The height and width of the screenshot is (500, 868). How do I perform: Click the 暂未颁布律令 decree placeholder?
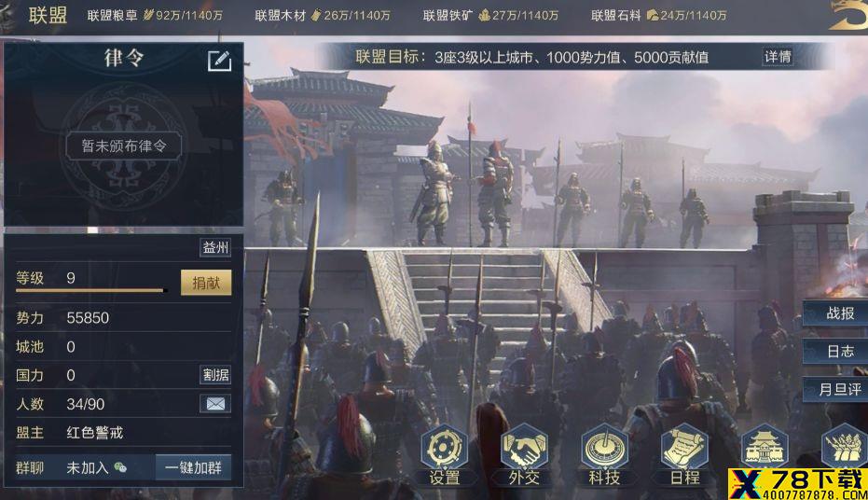coord(123,146)
